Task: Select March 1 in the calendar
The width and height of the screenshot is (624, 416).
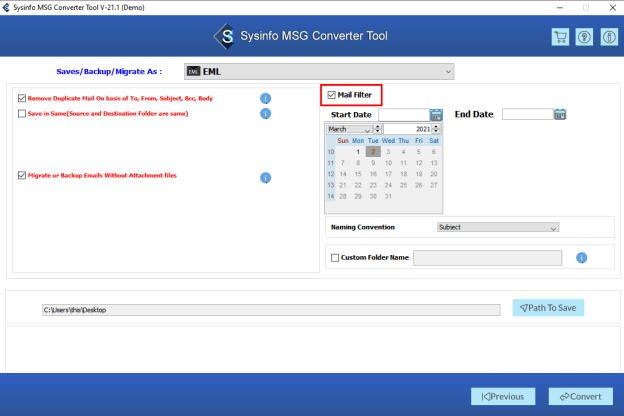Action: [x=358, y=152]
